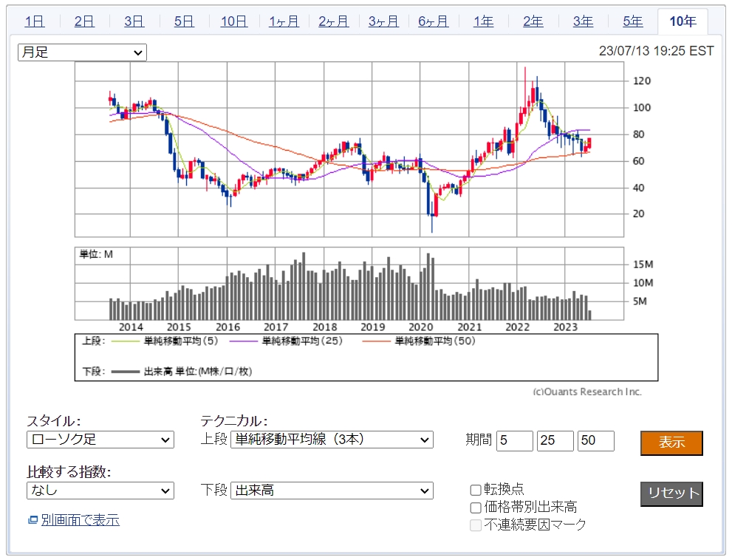Viewport: 732px width, 560px height.
Task: Click the orange 表示 button
Action: (x=671, y=443)
